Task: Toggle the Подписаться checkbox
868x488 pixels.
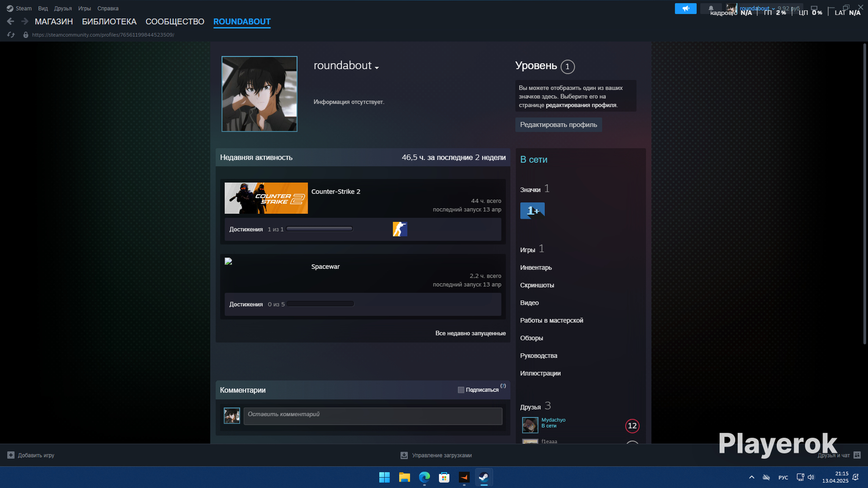Action: tap(461, 390)
